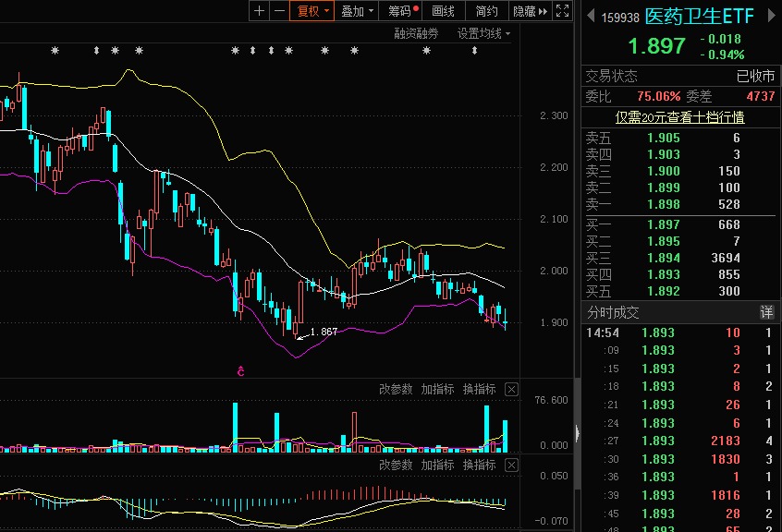782x532 pixels.
Task: Click stock code 159938
Action: tap(620, 18)
